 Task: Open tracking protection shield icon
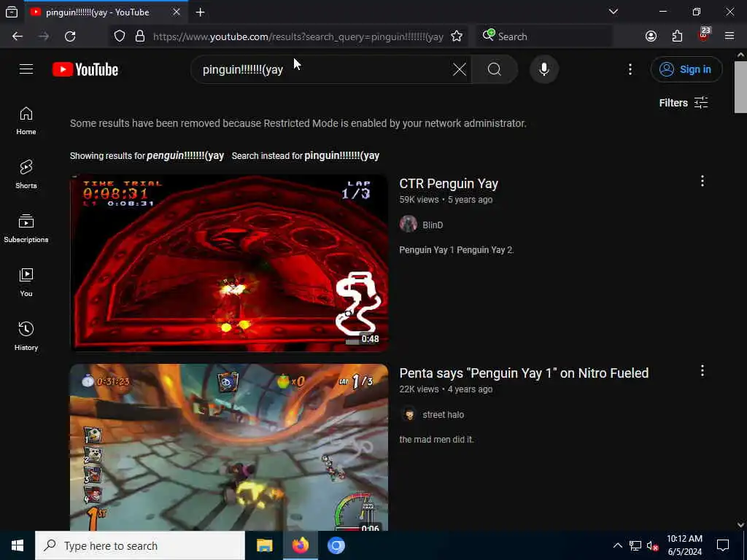[x=120, y=36]
